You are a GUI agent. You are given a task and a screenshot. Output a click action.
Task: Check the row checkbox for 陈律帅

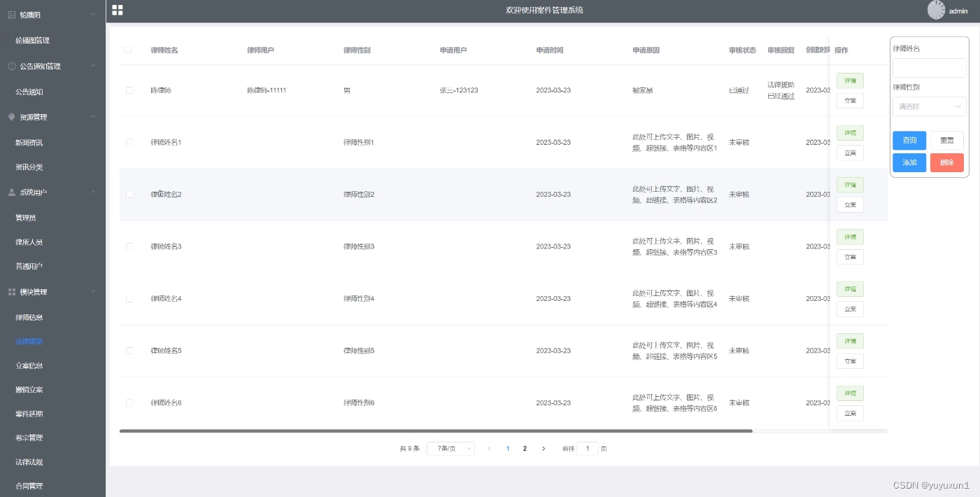tap(129, 90)
